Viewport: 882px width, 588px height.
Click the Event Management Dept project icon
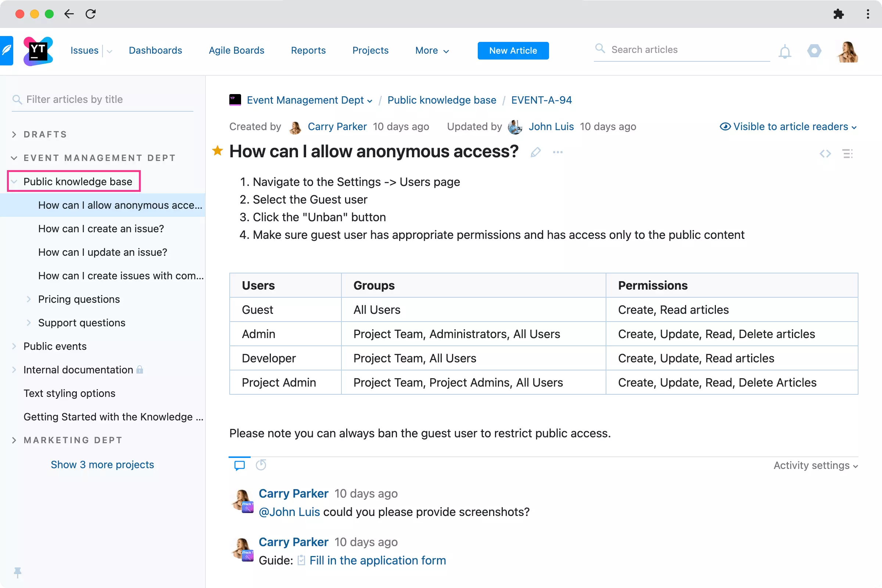(x=235, y=100)
